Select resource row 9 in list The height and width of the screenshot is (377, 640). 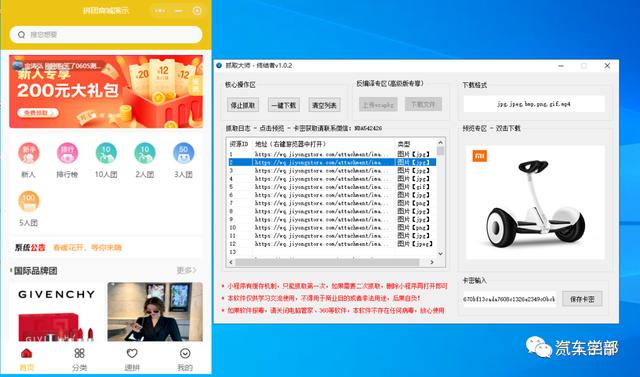click(331, 220)
